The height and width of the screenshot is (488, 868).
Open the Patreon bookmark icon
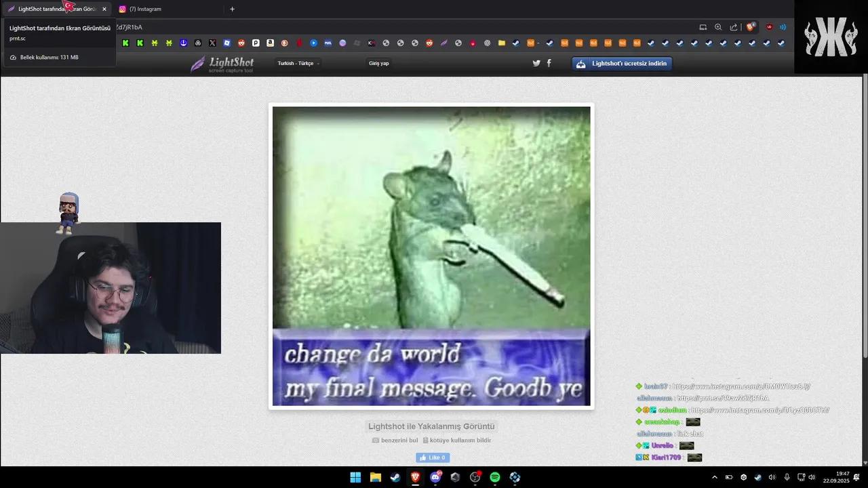point(256,43)
